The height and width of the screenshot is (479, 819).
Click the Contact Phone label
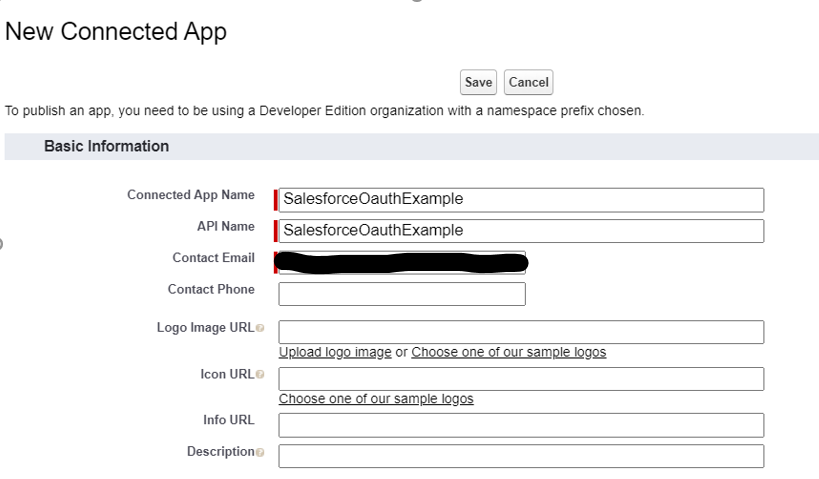point(211,289)
